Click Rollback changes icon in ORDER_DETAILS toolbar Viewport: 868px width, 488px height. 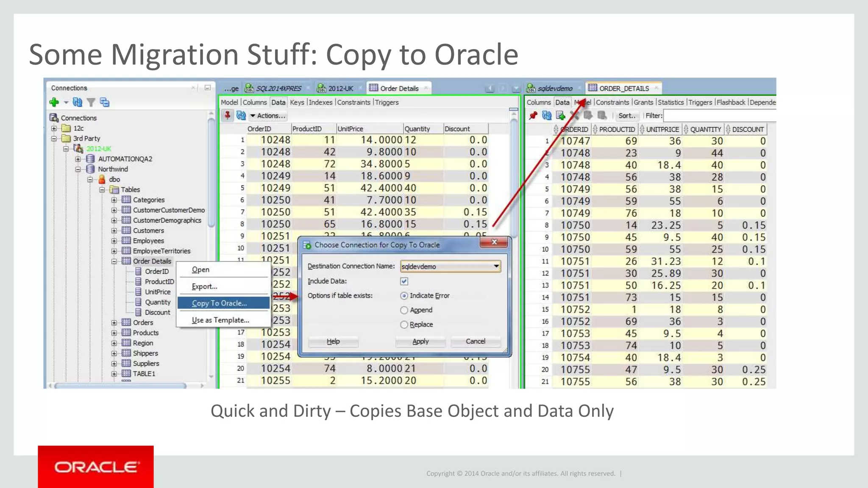pyautogui.click(x=602, y=115)
